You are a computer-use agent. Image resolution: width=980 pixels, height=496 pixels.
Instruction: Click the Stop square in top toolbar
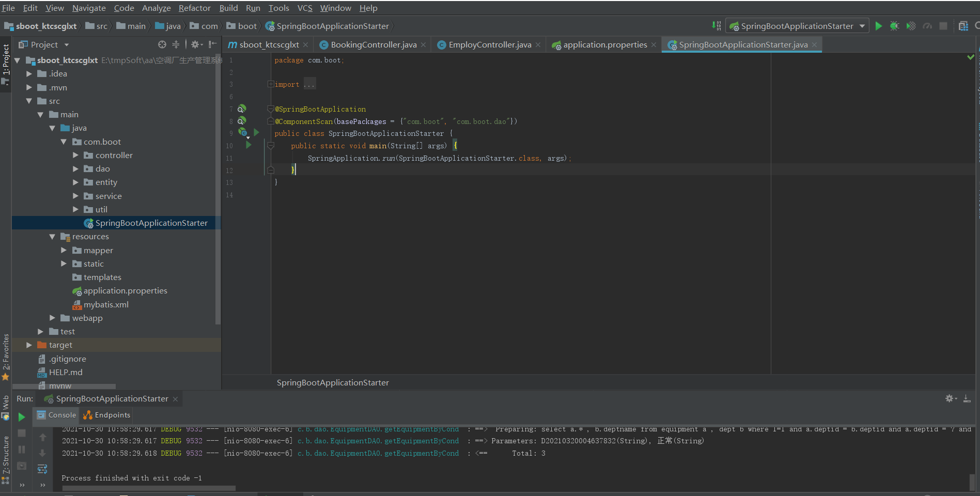pyautogui.click(x=943, y=26)
